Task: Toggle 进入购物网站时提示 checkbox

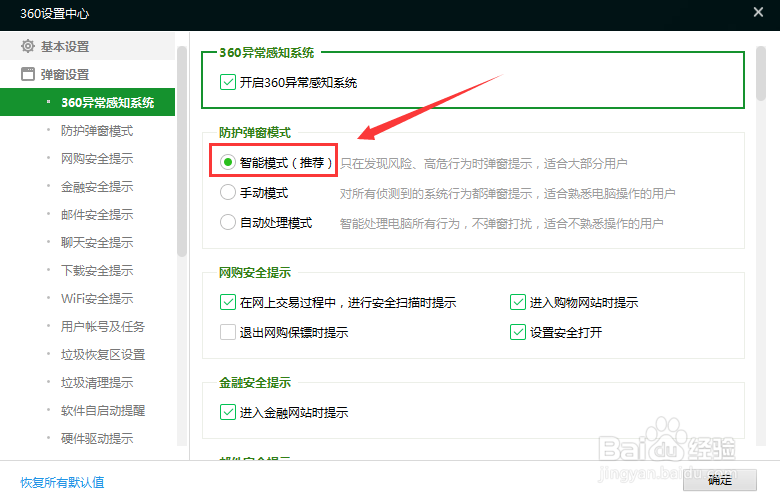Action: 518,302
